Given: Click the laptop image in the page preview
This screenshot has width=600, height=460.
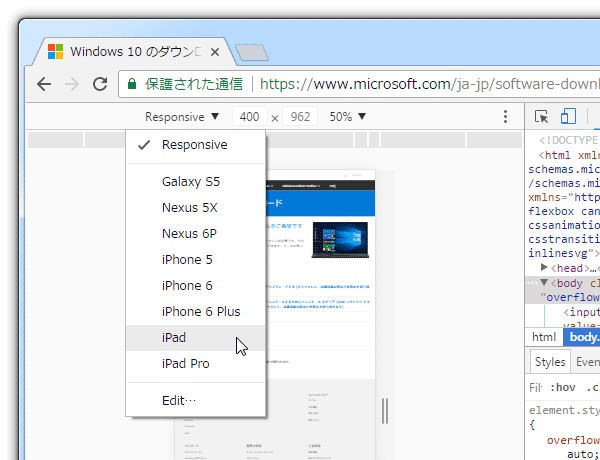Looking at the screenshot, I should (x=340, y=240).
